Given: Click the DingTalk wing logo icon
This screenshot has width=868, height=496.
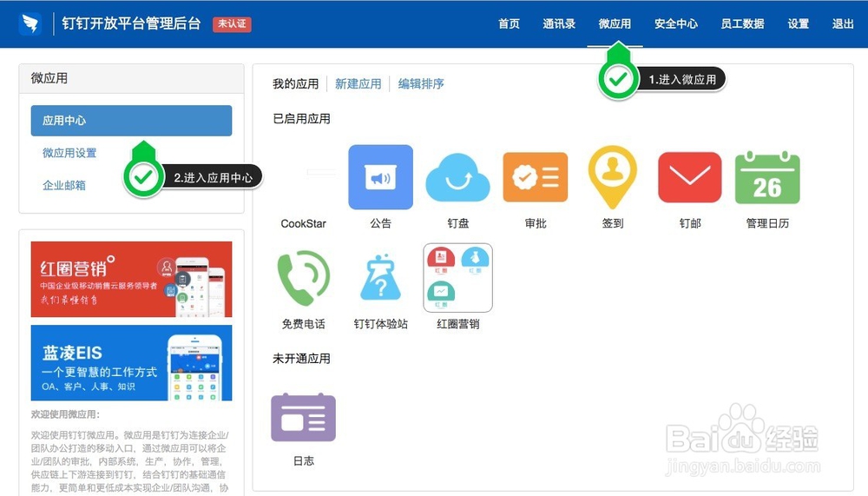Looking at the screenshot, I should coord(30,23).
